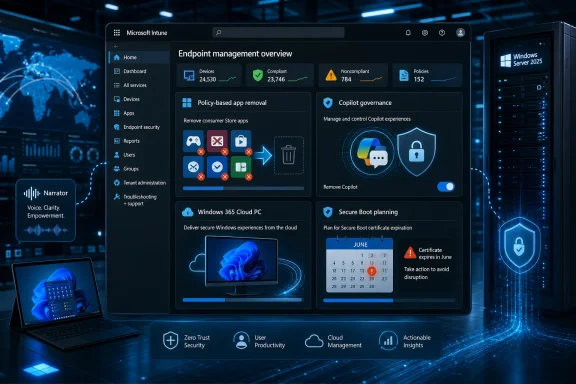This screenshot has width=576, height=384.
Task: Open the app launcher grid icon
Action: pyautogui.click(x=117, y=33)
